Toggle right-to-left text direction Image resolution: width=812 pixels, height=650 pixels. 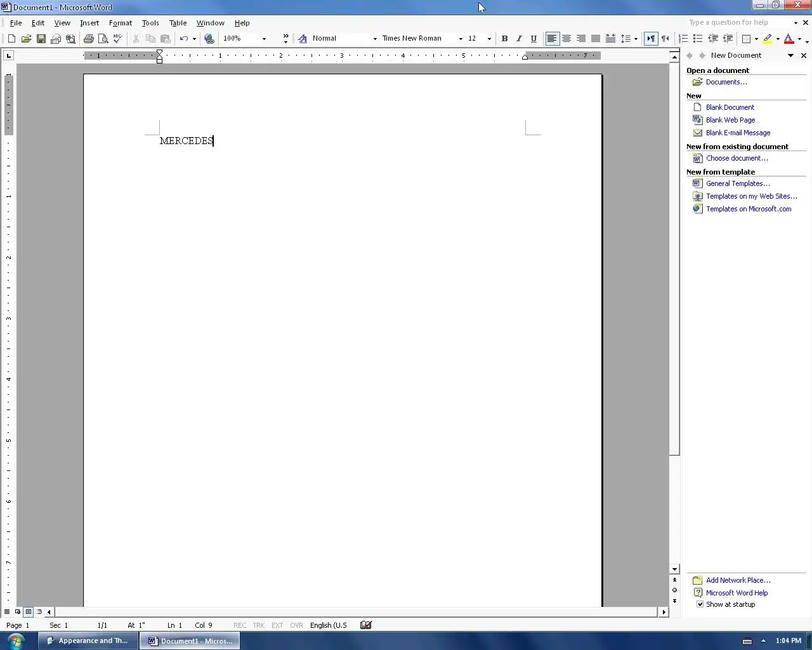pyautogui.click(x=665, y=39)
